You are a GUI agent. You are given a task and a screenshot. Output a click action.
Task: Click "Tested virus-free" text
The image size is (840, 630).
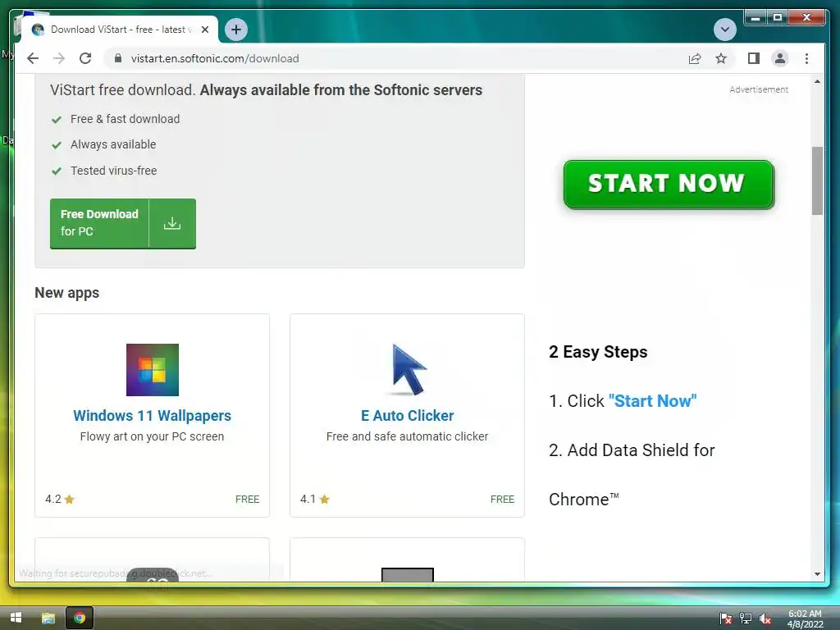pos(113,171)
